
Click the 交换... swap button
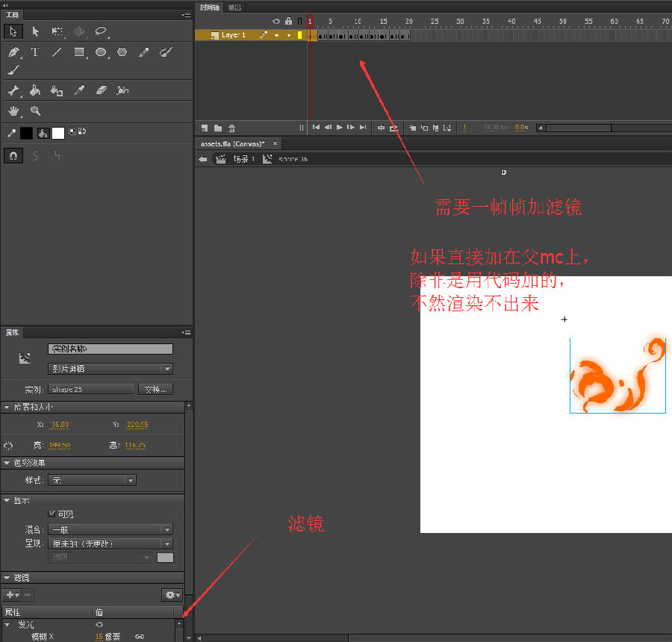click(157, 389)
